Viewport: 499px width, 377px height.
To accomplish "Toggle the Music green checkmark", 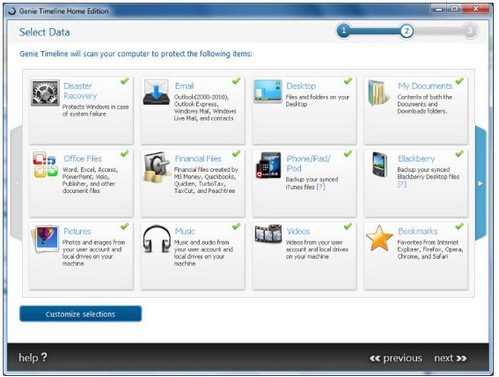I will 236,226.
